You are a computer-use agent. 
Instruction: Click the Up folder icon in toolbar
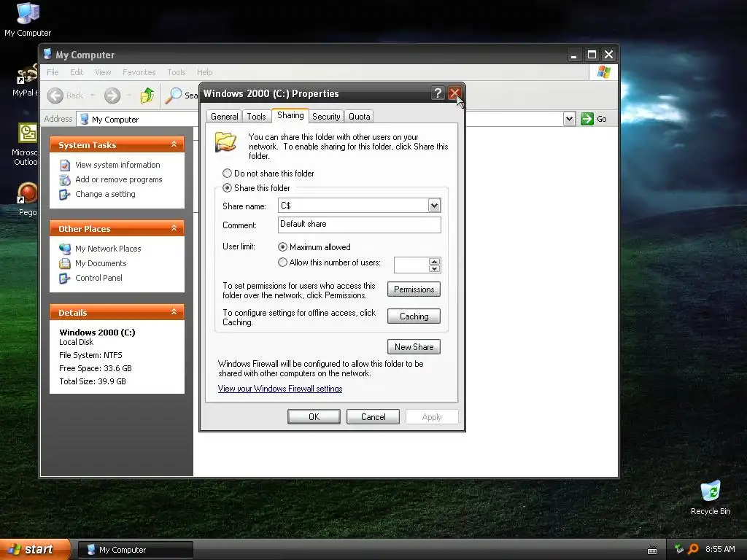(x=147, y=96)
